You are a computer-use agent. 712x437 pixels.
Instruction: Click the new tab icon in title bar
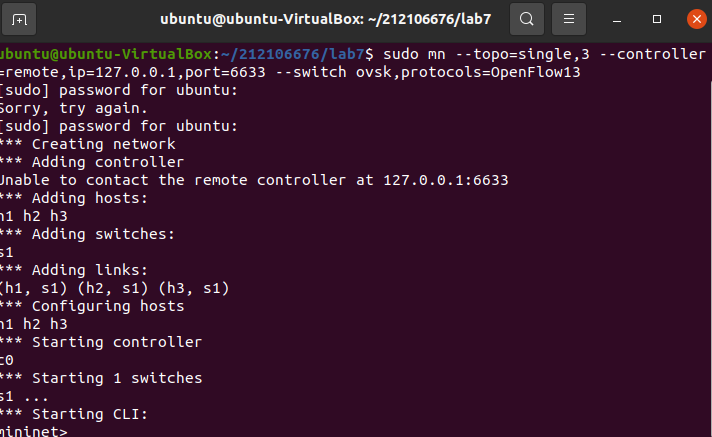pos(22,19)
